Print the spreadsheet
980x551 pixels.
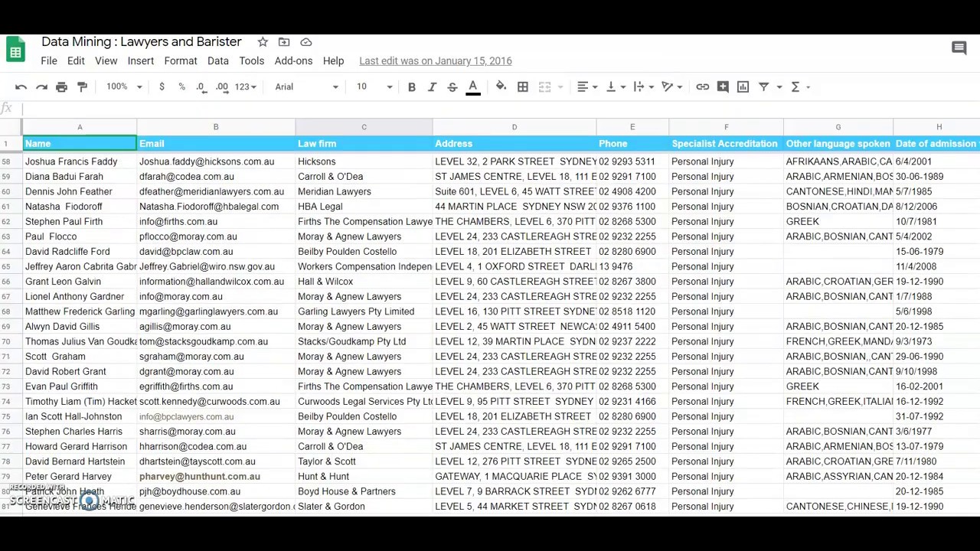(x=61, y=86)
